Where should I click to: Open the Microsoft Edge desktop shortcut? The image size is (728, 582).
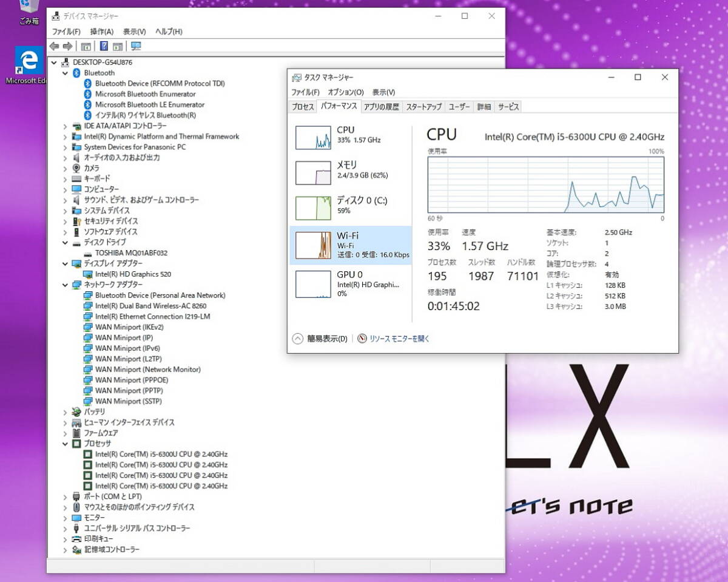point(28,67)
